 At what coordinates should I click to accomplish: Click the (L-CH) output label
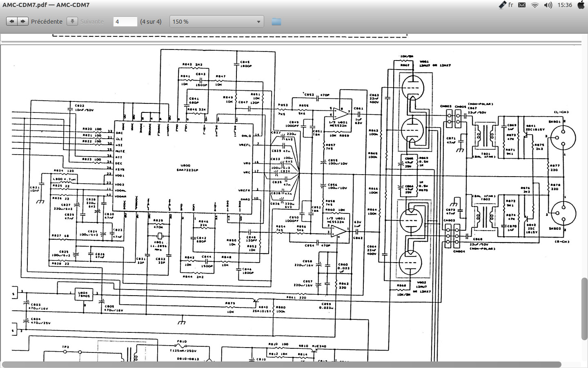click(x=561, y=112)
